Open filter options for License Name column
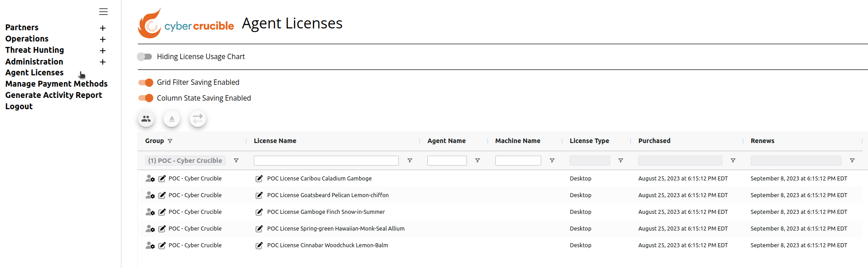This screenshot has height=268, width=868. click(410, 161)
